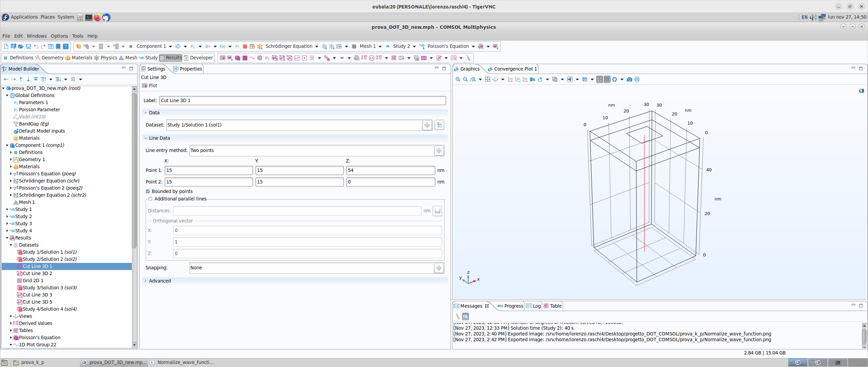Click the Print icon in the Graphics toolbar

pos(637,79)
